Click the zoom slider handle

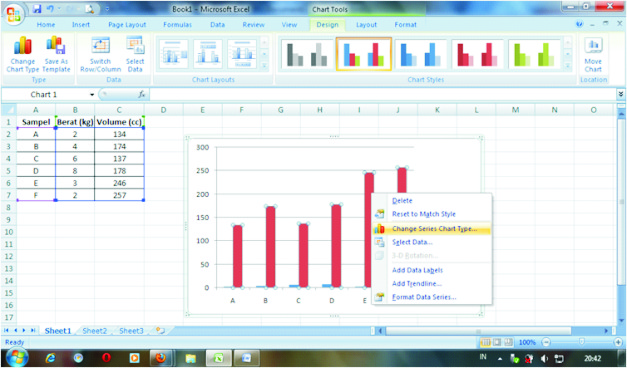tap(581, 342)
